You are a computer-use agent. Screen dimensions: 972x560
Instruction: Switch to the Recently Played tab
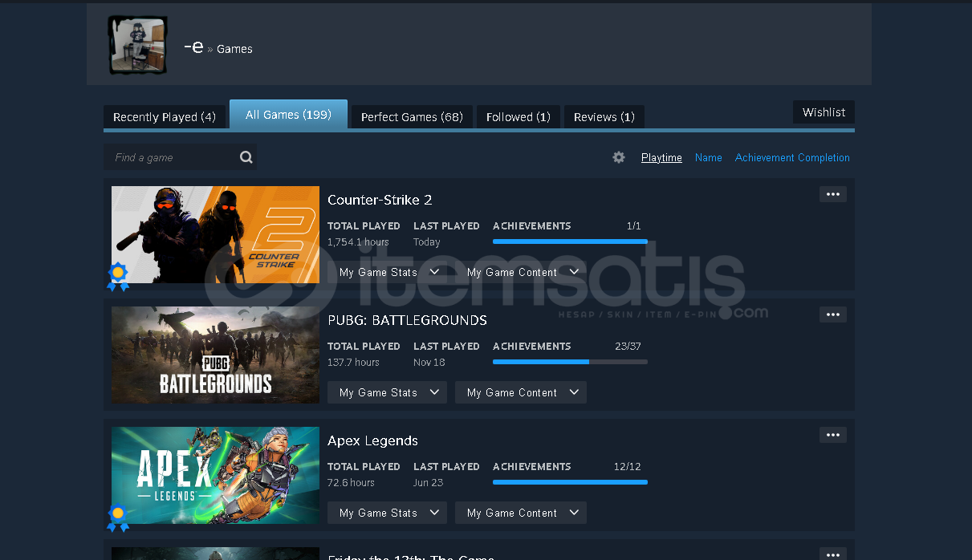coord(164,117)
